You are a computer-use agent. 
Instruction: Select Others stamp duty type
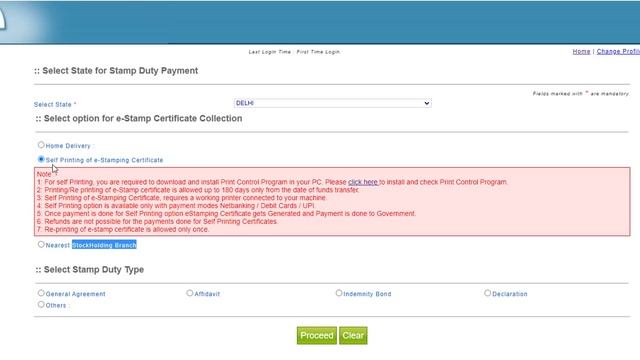[41, 304]
